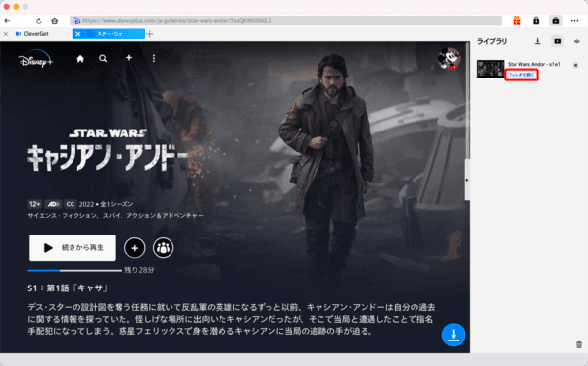This screenshot has width=588, height=366.
Task: Open the three-dot more menu in the top toolbar
Action: pos(575,21)
